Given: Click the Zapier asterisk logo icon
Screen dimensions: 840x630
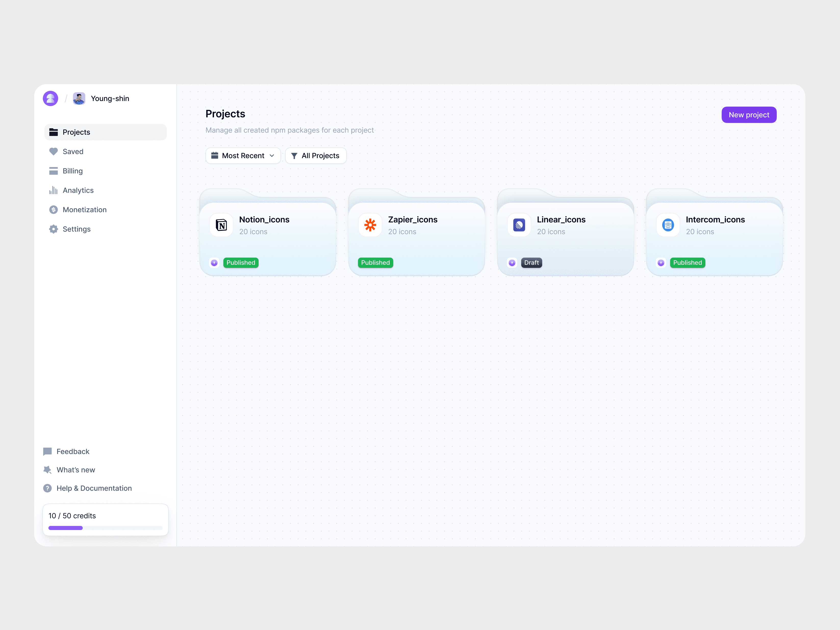Looking at the screenshot, I should 370,225.
